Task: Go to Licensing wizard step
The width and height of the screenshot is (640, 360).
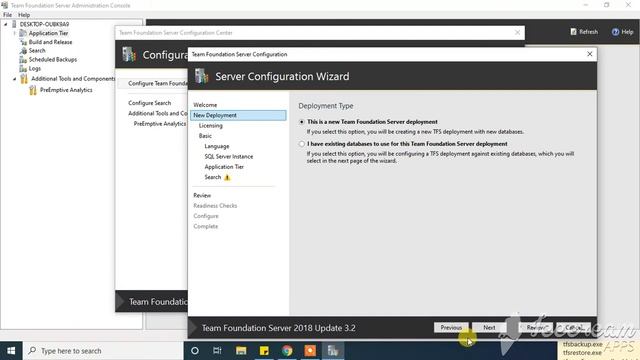Action: coord(211,126)
